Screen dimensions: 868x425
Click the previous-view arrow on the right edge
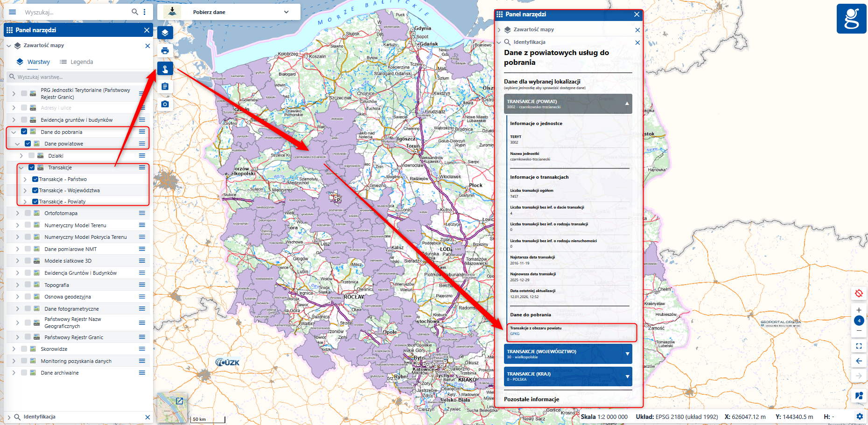click(x=859, y=360)
